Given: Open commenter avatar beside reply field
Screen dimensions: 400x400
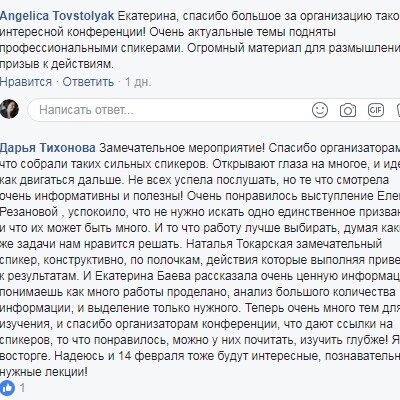Looking at the screenshot, I should (9, 109).
